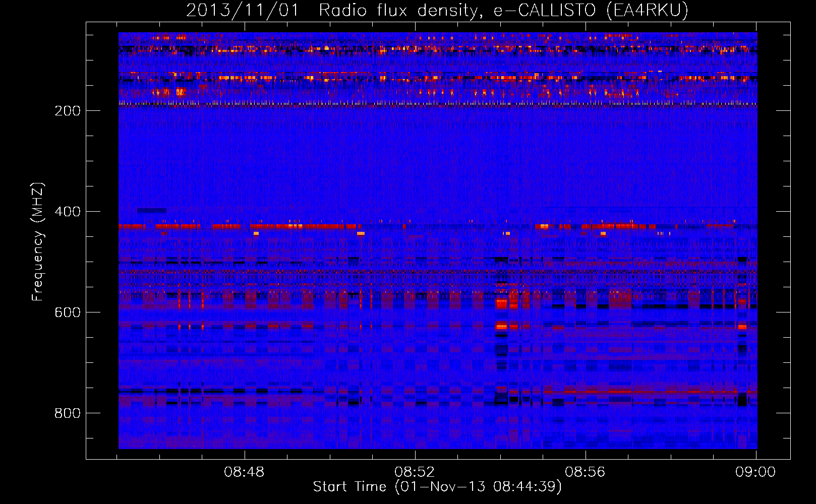The image size is (816, 504).
Task: Click the 'Start Time (01-Nov-13 08:44:39)' axis label
Action: (437, 487)
